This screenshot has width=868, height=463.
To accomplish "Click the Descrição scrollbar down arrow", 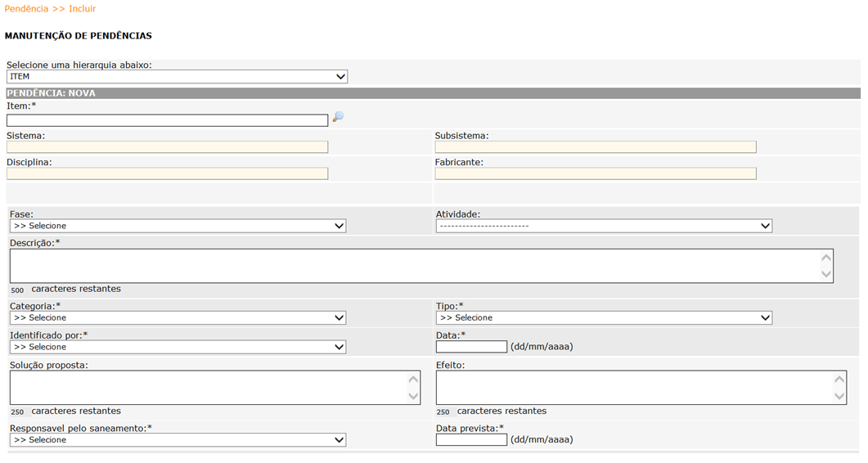I will pos(826,274).
